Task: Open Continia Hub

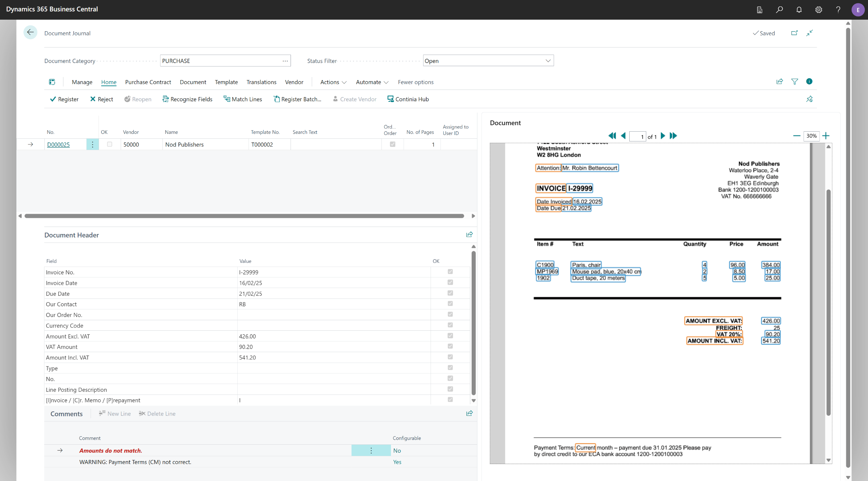Action: point(408,99)
